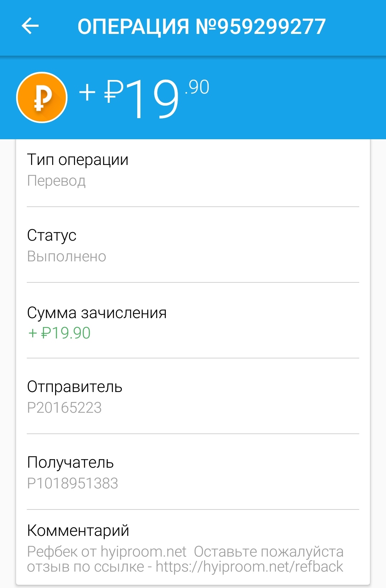Tap the Выполнено status value

tap(66, 256)
